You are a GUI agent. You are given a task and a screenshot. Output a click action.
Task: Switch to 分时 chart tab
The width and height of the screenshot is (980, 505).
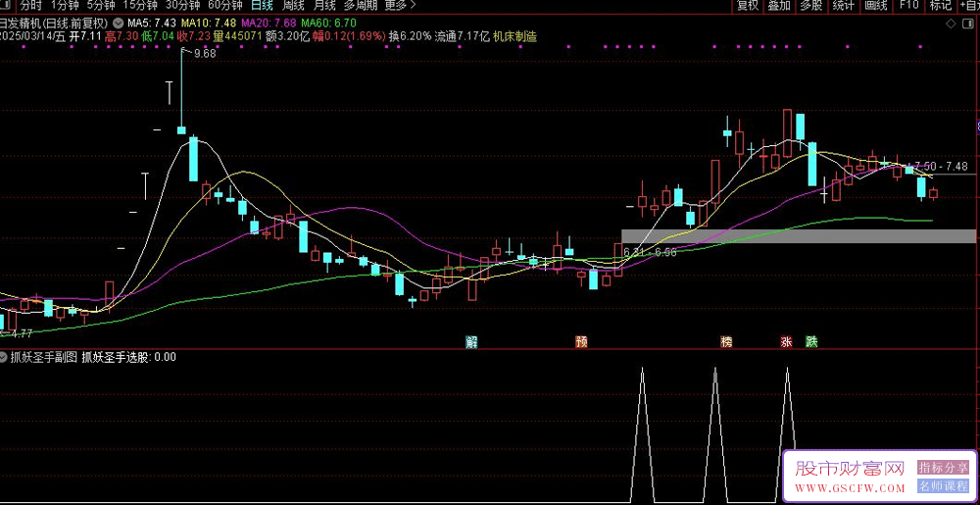pyautogui.click(x=30, y=6)
